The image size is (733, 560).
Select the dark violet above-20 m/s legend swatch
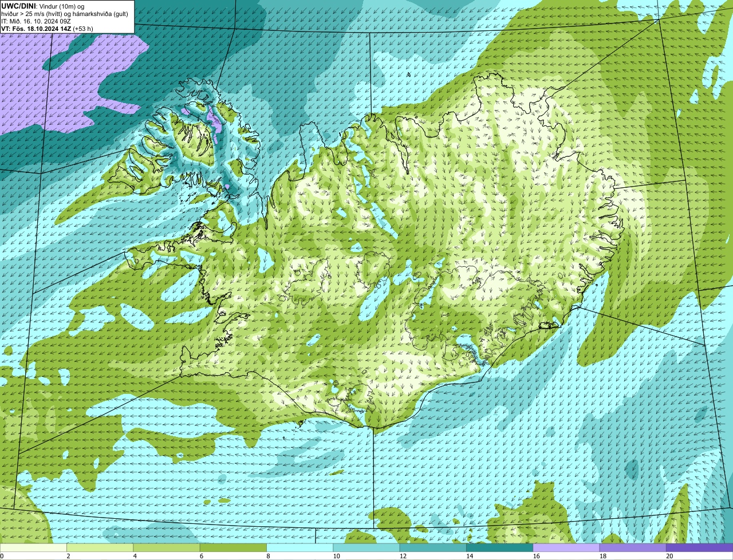pos(699,547)
